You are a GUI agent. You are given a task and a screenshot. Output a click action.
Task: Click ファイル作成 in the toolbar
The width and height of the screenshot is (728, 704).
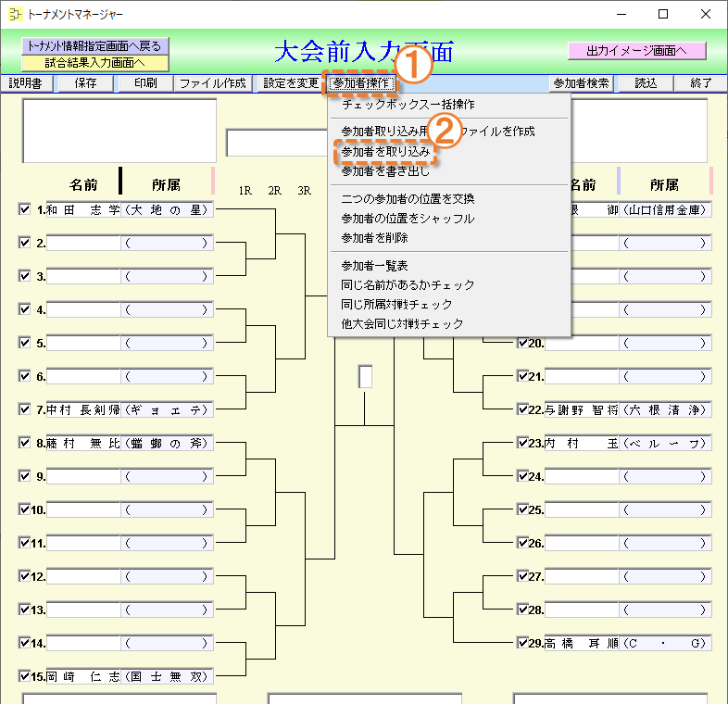(213, 83)
